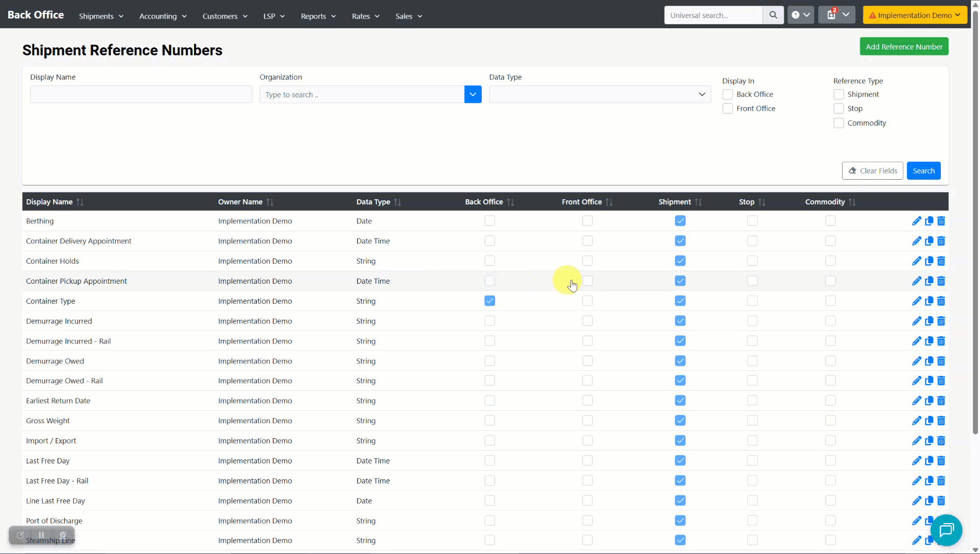Sort table by Data Type column
Viewport: 980px width, 554px height.
coord(397,202)
